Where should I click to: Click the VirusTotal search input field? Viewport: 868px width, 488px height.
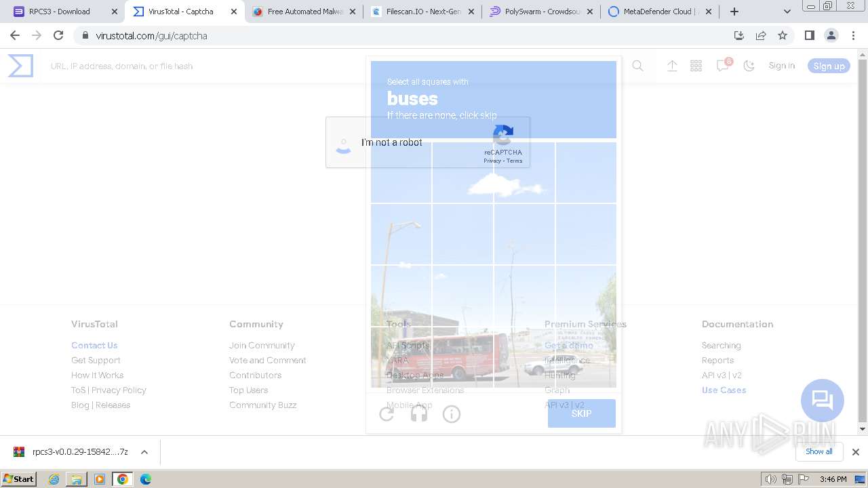pyautogui.click(x=332, y=66)
